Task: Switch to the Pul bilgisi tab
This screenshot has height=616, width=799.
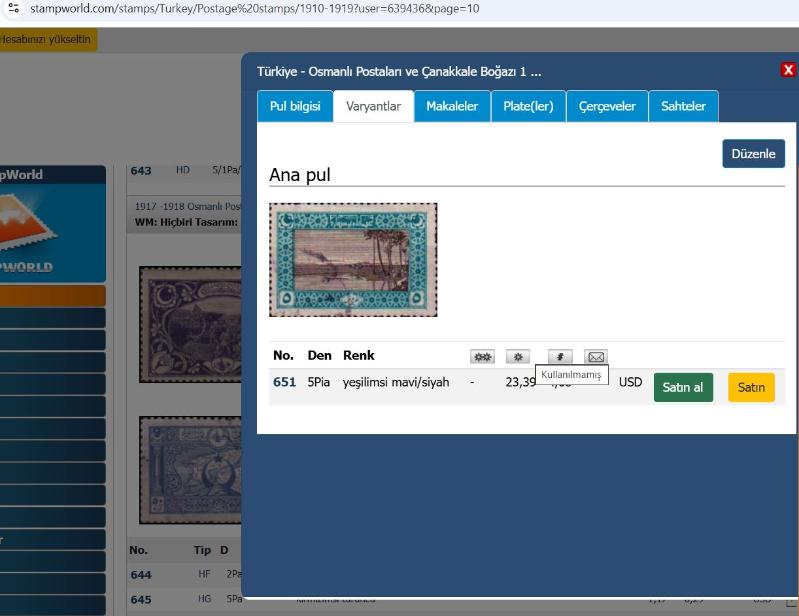Action: [294, 106]
